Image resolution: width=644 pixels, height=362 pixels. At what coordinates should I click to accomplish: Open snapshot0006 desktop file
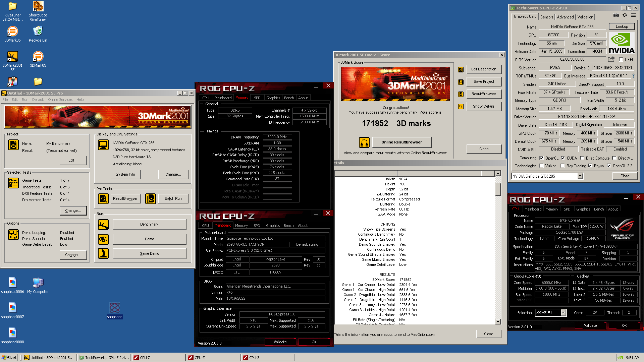(12, 286)
